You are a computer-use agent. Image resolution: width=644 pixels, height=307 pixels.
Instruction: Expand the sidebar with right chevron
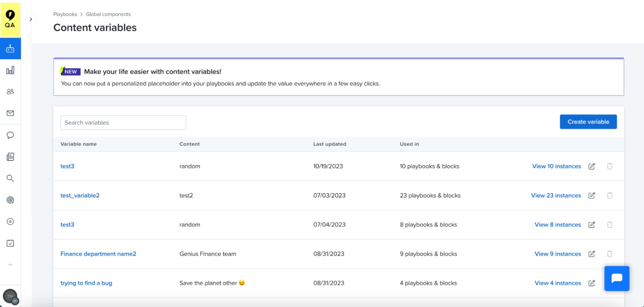(31, 19)
